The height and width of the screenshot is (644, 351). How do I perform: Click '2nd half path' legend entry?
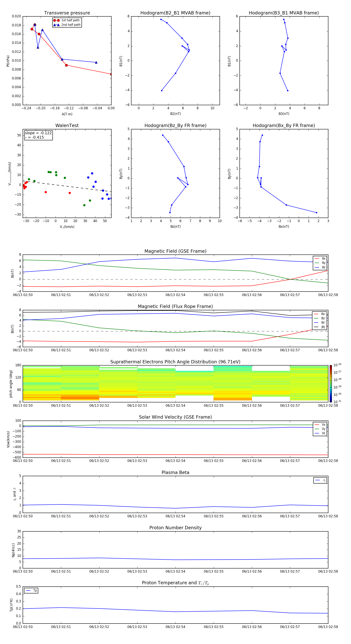tap(67, 25)
